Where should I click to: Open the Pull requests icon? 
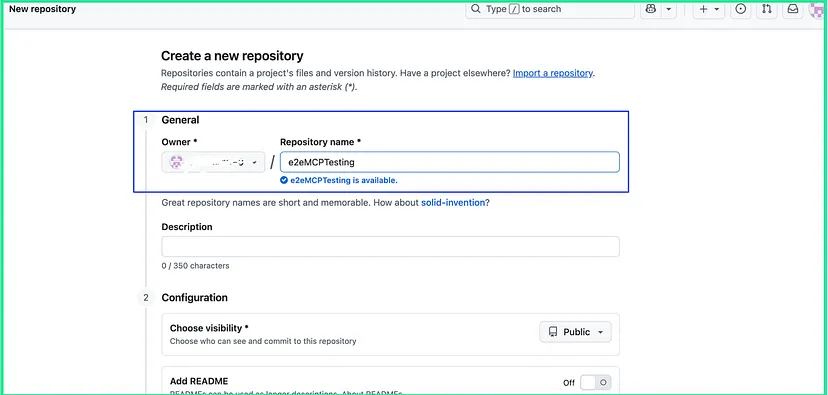pos(767,9)
